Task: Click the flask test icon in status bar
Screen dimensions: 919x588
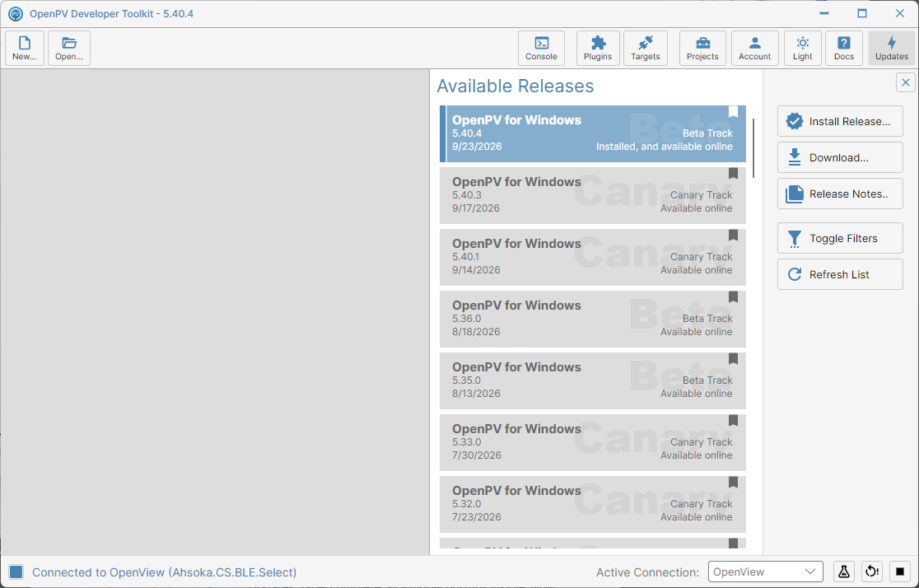Action: pos(844,572)
